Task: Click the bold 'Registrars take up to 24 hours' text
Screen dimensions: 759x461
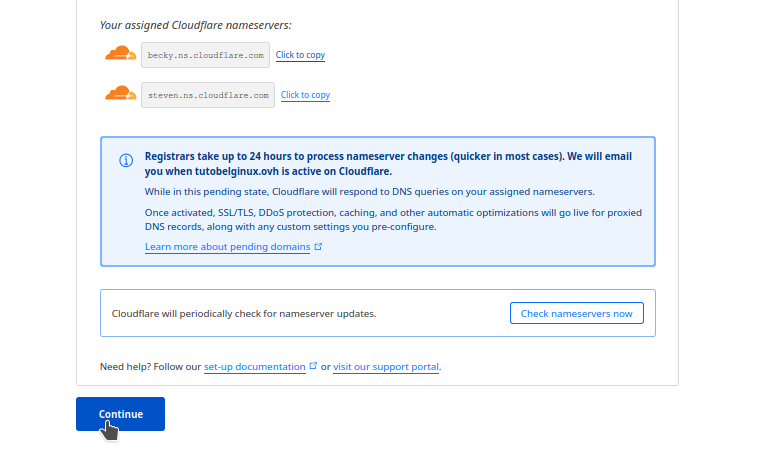Action: coord(388,164)
